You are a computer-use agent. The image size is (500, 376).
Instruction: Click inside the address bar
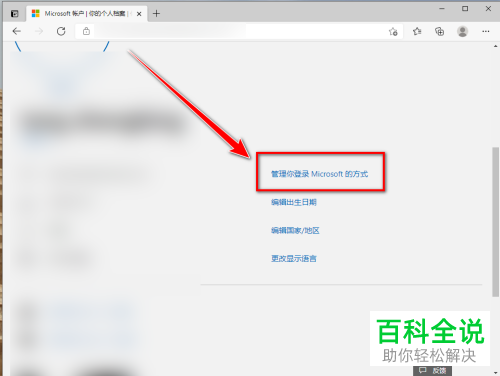coord(240,31)
